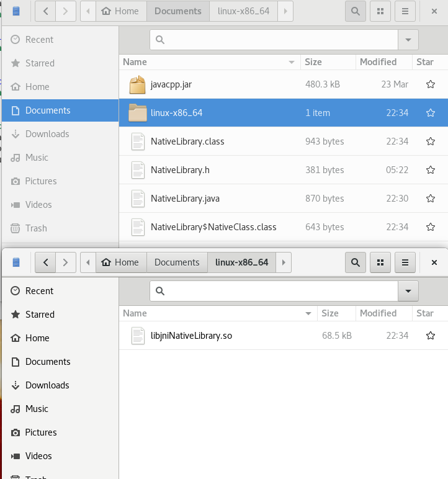This screenshot has height=479, width=448.
Task: Open Music in bottom window sidebar
Action: (x=60, y=409)
